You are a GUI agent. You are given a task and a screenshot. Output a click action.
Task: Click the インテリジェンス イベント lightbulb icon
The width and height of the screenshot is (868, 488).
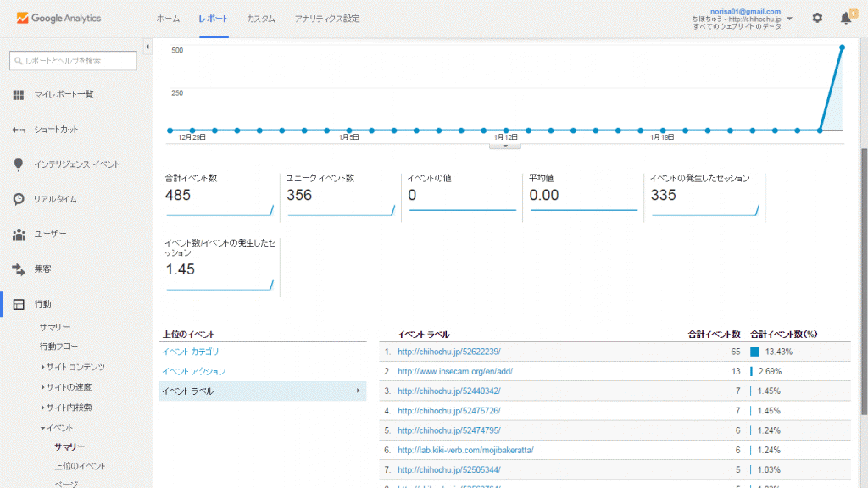tap(18, 164)
